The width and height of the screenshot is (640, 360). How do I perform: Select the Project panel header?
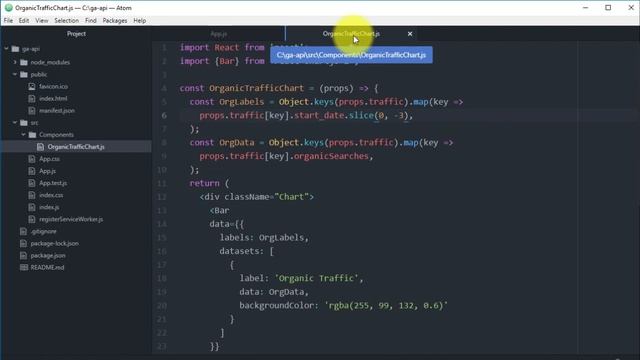point(76,34)
